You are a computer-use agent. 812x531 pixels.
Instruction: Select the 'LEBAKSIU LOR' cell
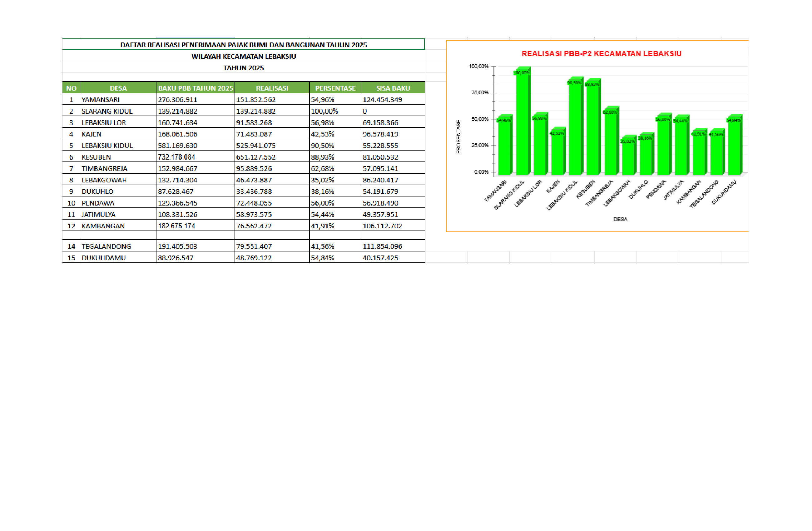(118, 122)
